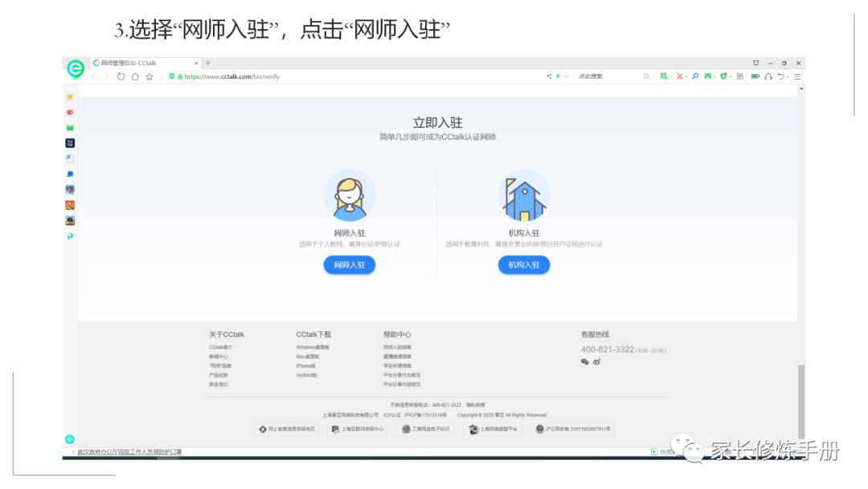Open iPhone版 download link

point(305,366)
